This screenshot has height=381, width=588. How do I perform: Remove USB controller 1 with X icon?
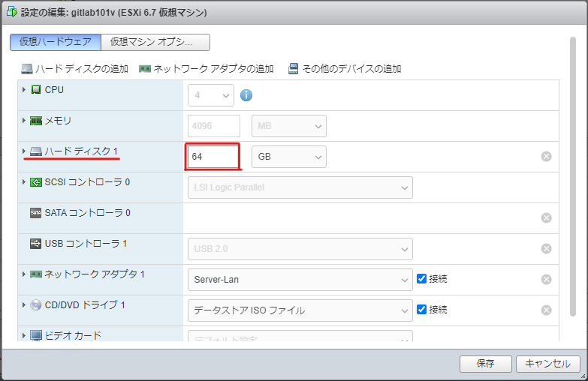tap(547, 249)
